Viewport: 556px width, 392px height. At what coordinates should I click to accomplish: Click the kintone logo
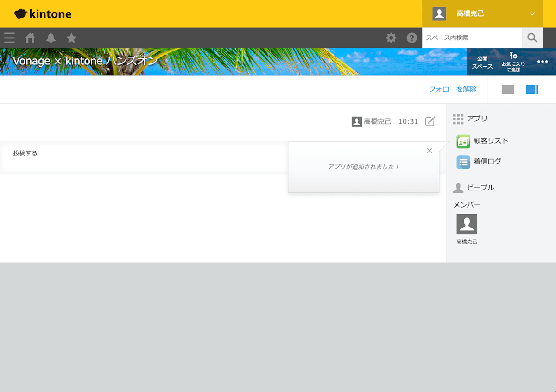tap(43, 14)
